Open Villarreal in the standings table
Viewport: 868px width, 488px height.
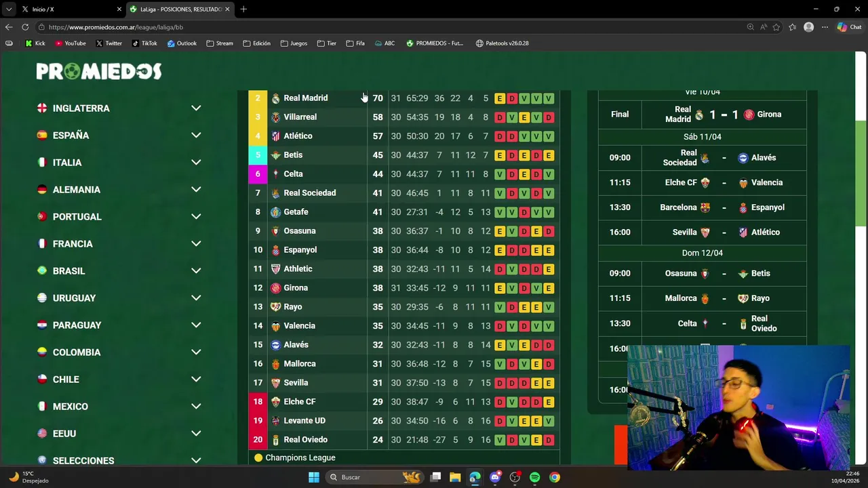[300, 117]
